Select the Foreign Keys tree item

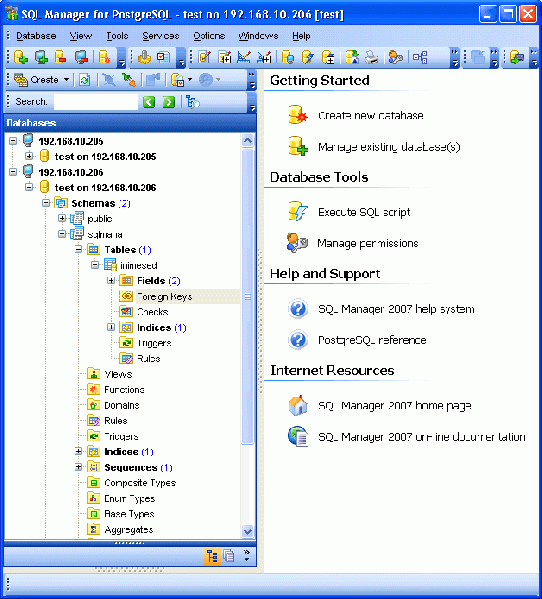(165, 296)
